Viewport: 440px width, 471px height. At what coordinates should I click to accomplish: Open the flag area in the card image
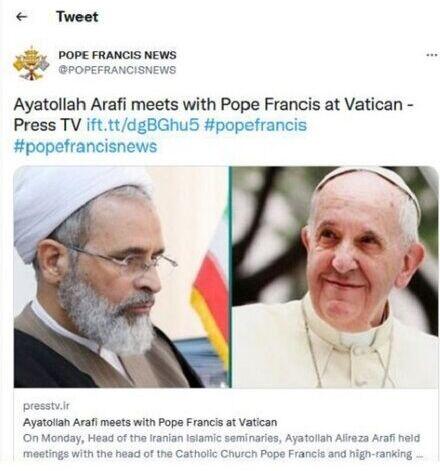pyautogui.click(x=211, y=288)
